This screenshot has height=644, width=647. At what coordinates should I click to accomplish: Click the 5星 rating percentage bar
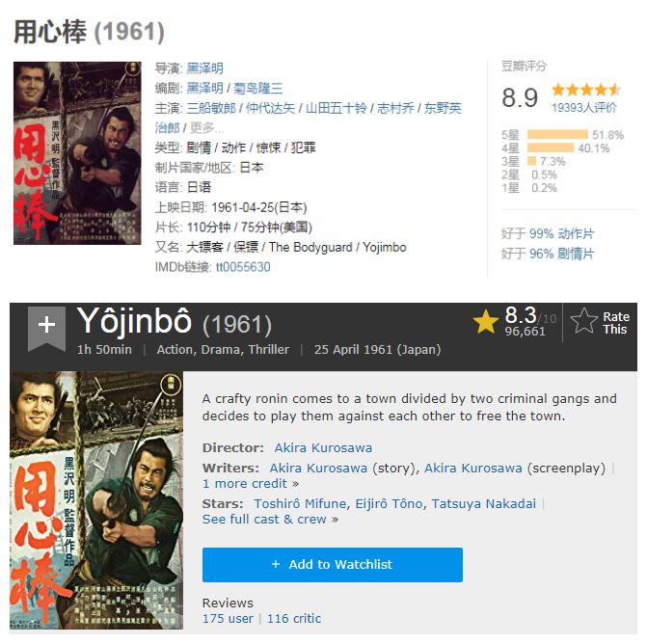click(558, 134)
